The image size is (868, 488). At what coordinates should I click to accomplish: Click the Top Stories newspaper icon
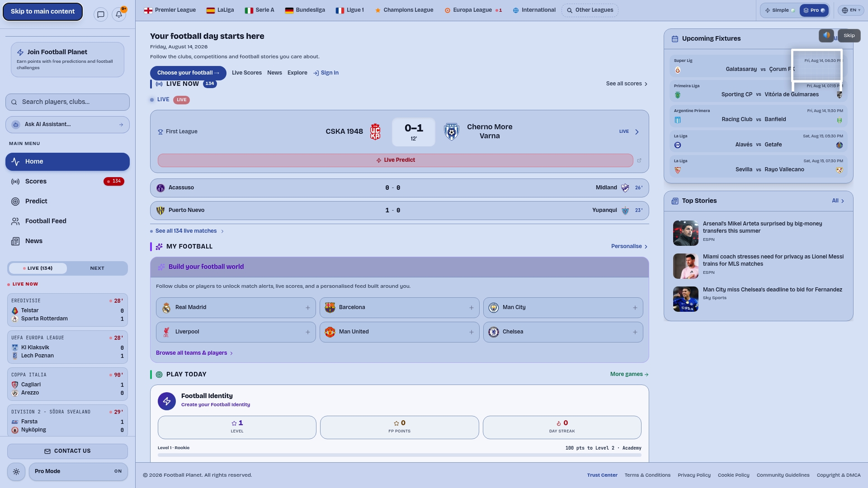(x=675, y=201)
